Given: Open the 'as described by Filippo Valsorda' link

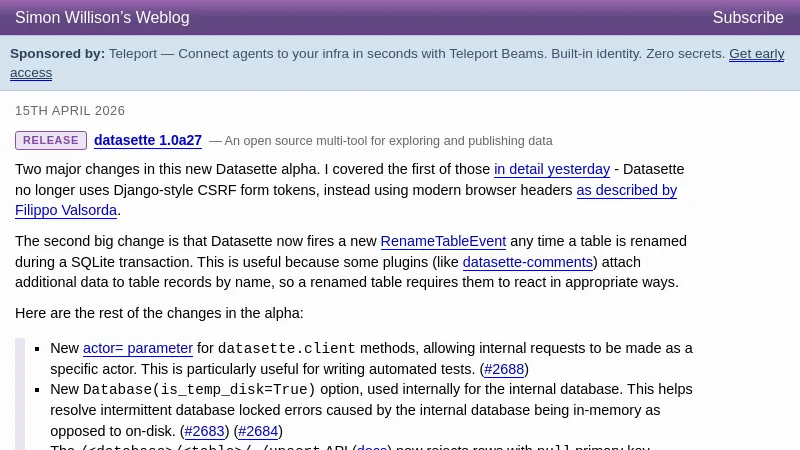Looking at the screenshot, I should [x=626, y=190].
